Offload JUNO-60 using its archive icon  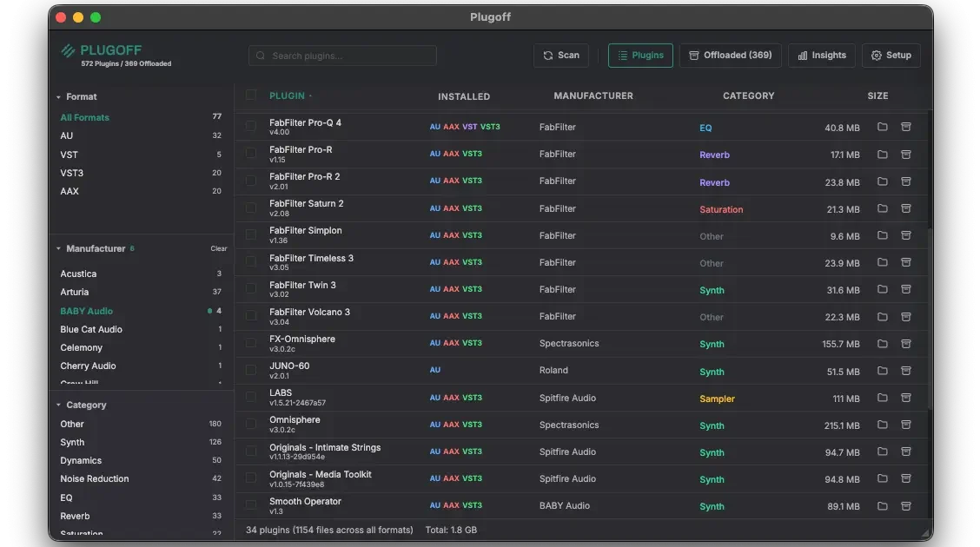[x=906, y=370]
